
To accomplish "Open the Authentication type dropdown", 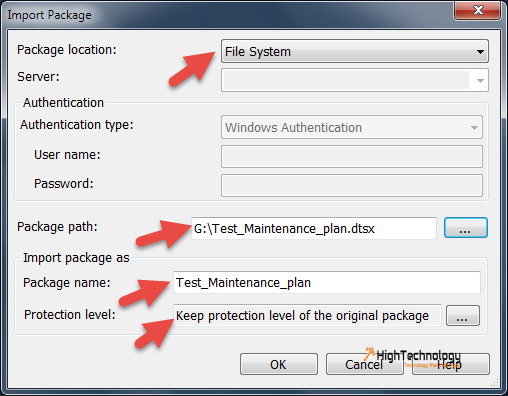I will pos(352,127).
